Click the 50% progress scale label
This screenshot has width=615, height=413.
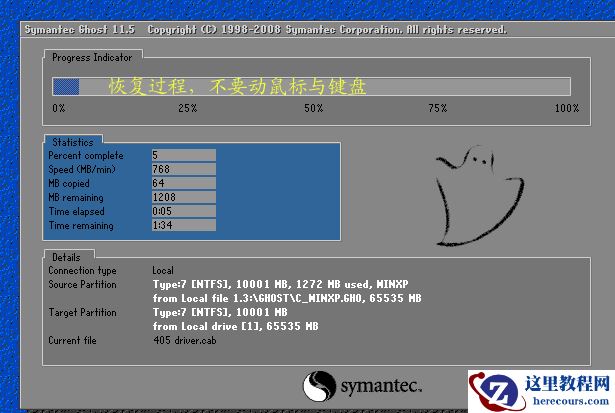point(313,108)
